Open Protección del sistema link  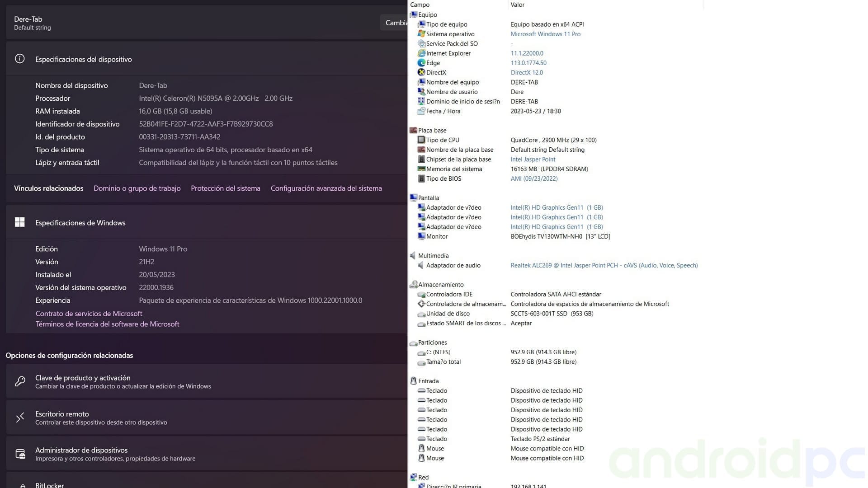(226, 188)
